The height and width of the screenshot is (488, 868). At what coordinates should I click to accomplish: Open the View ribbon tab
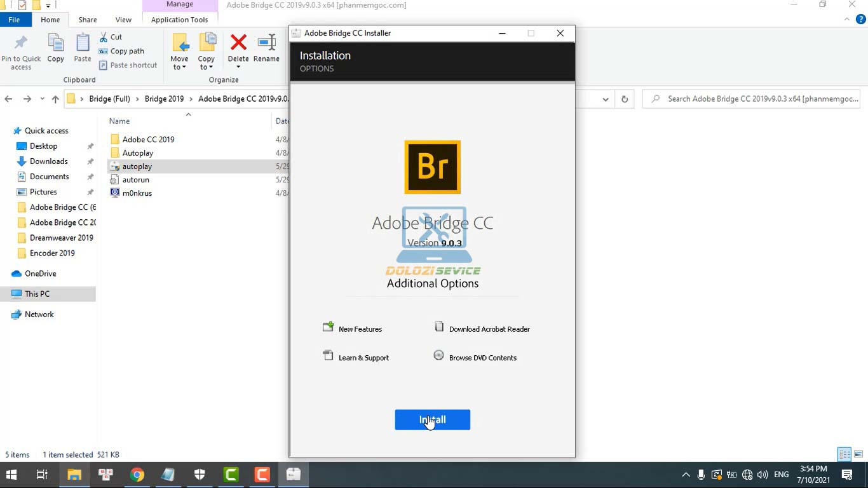(123, 20)
